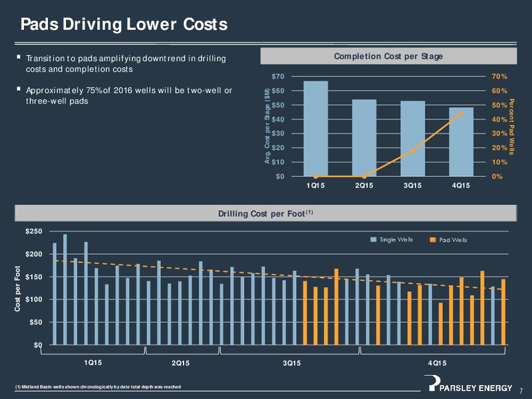532x399 pixels.
Task: Click the 3Q15 completion cost bar
Action: pos(412,138)
